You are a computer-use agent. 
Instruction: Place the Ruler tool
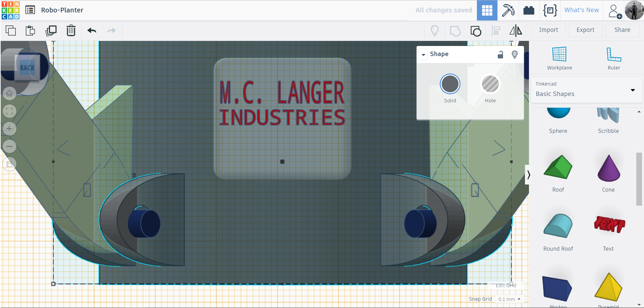click(x=614, y=58)
